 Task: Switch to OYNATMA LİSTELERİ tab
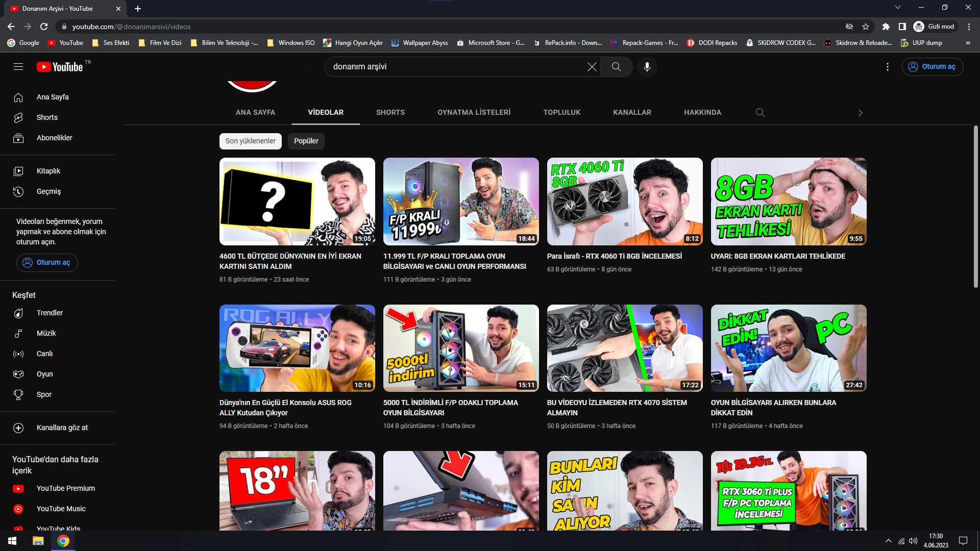[474, 112]
